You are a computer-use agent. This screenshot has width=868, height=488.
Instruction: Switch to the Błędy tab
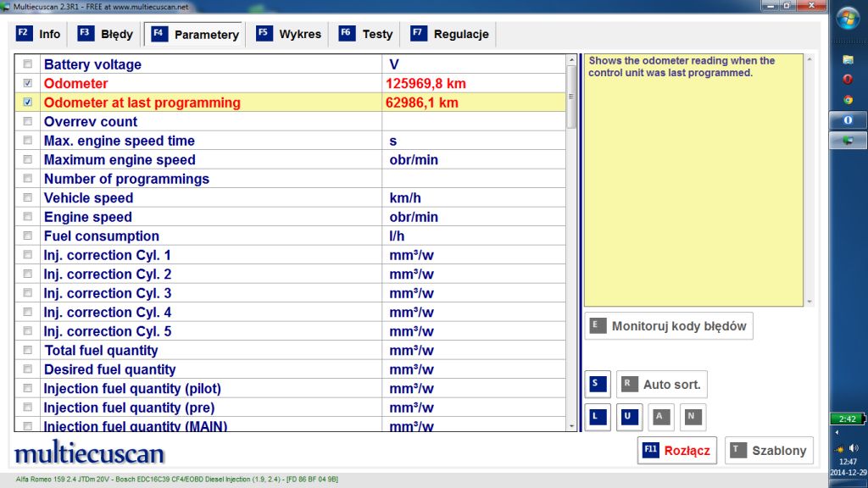tap(105, 34)
